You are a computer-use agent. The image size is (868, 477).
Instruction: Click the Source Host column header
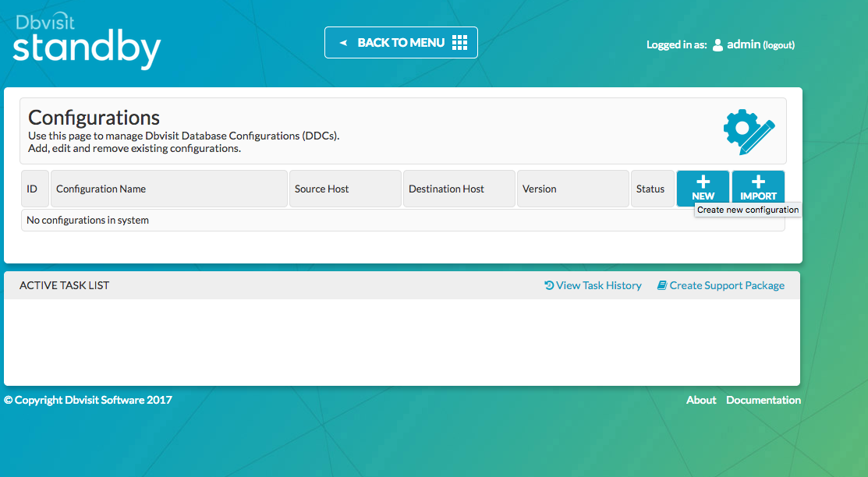[345, 189]
